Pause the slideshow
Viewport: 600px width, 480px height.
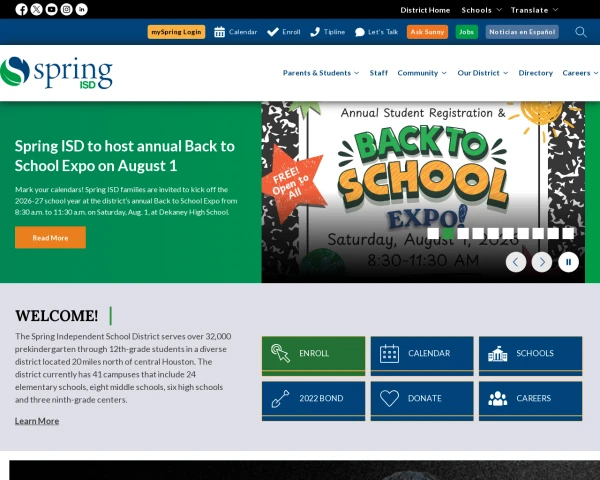tap(568, 262)
